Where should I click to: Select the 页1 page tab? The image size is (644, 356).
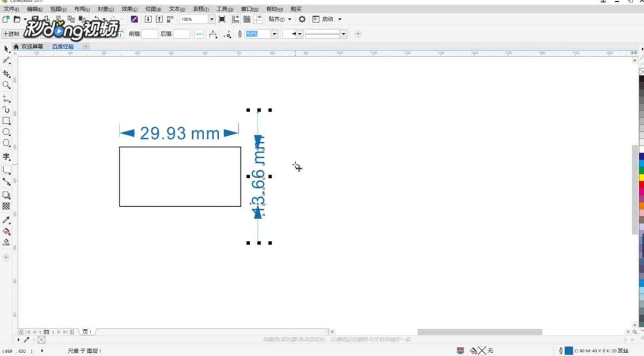pyautogui.click(x=87, y=332)
